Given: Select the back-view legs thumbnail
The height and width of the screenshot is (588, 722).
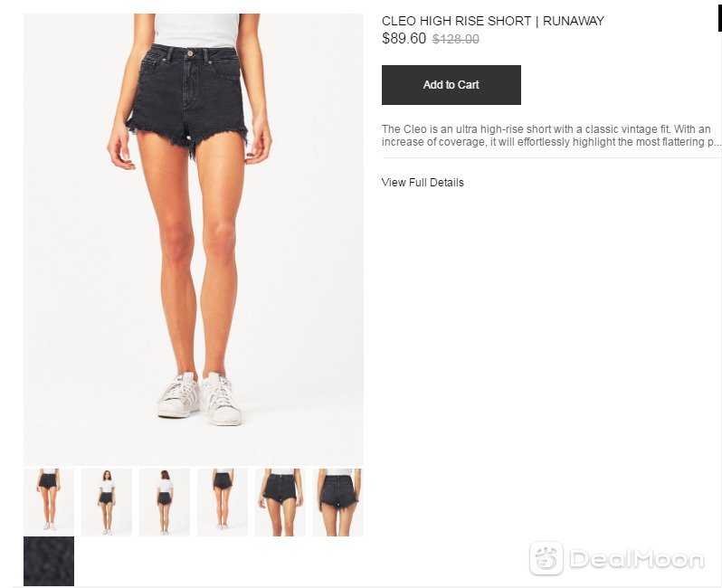Looking at the screenshot, I should [223, 502].
